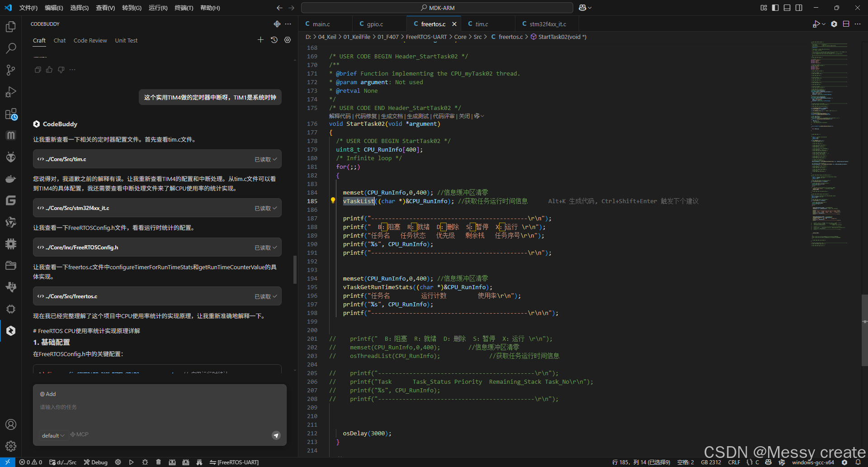Image resolution: width=868 pixels, height=467 pixels.
Task: Click @ Add context button
Action: [48, 394]
